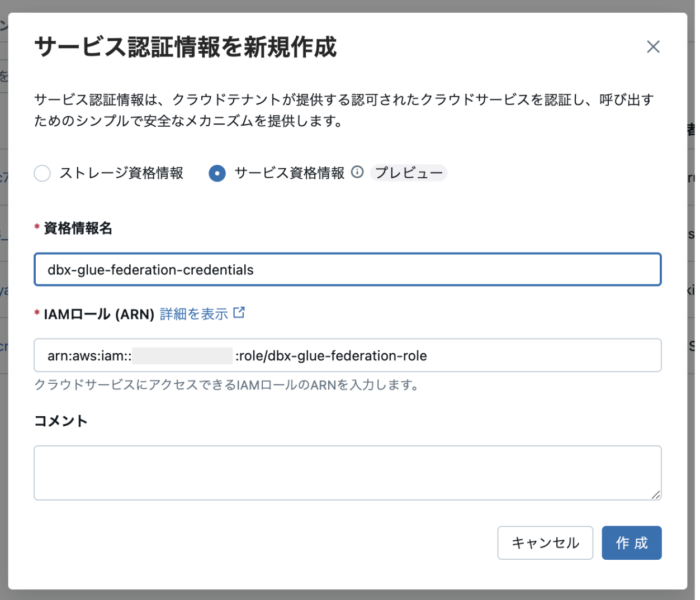Image resolution: width=700 pixels, height=600 pixels.
Task: Click the 作成 button
Action: coord(632,542)
